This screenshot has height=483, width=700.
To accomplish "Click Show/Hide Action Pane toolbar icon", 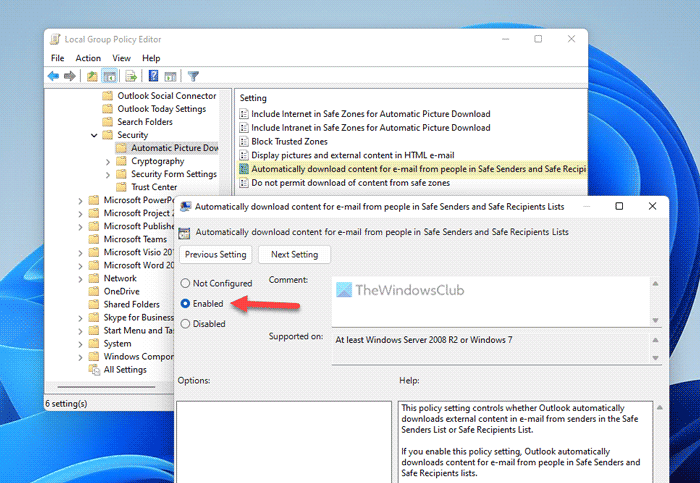I will tap(170, 76).
